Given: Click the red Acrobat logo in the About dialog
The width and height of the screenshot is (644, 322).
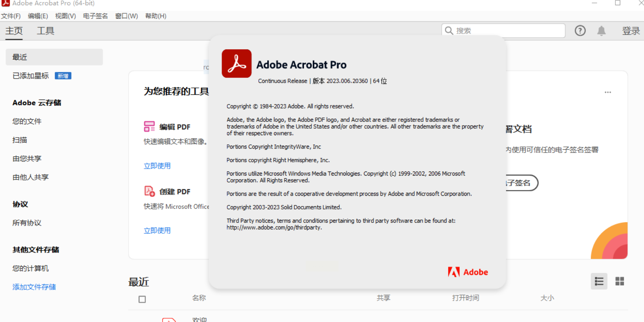Looking at the screenshot, I should pyautogui.click(x=237, y=63).
